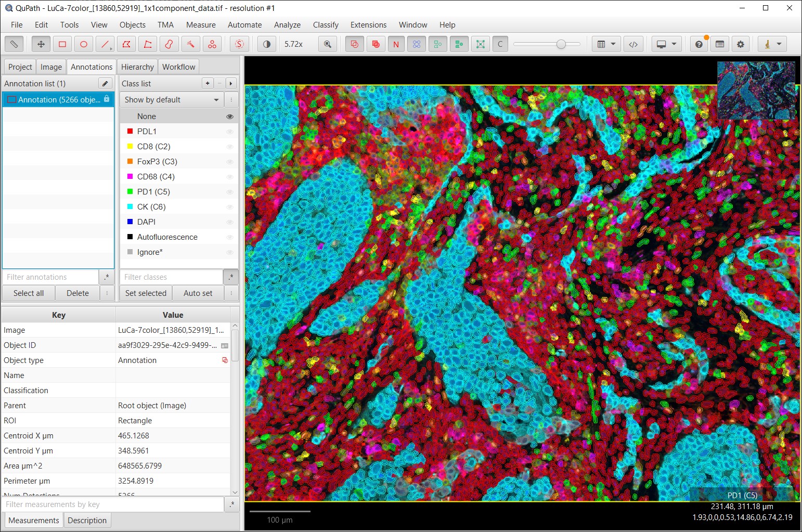Open the File menu
The height and width of the screenshot is (532, 802).
tap(17, 25)
